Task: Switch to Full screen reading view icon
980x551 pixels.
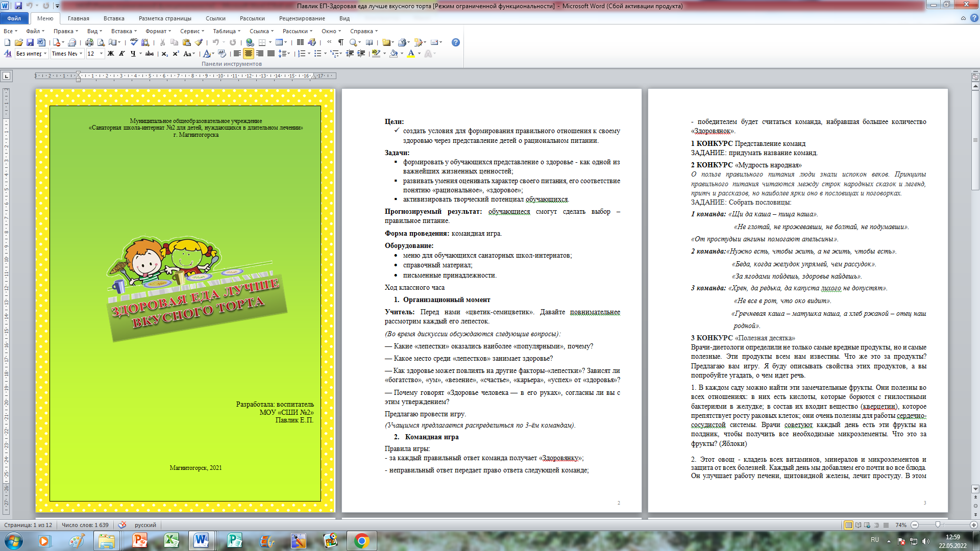Action: [x=859, y=525]
